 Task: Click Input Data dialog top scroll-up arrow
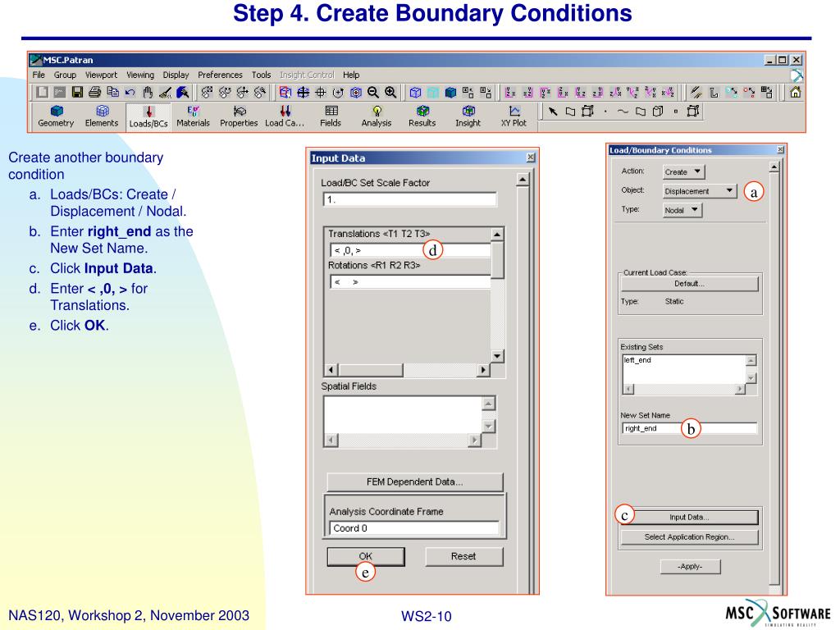(x=523, y=180)
